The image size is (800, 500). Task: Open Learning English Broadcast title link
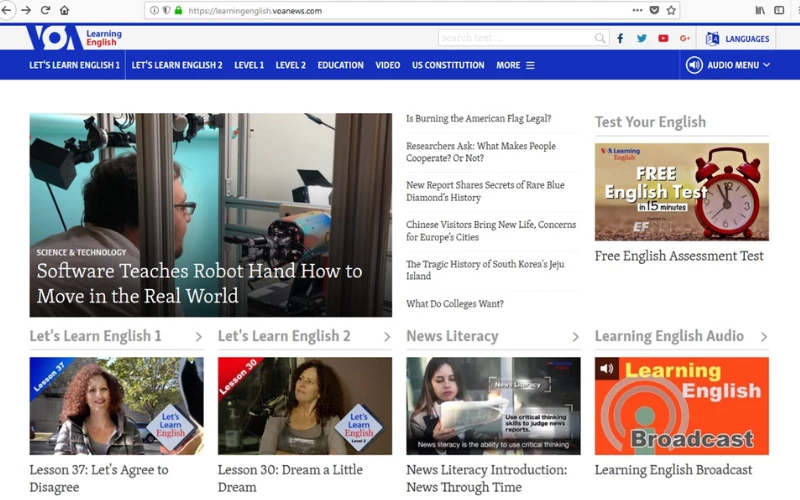[x=673, y=470]
